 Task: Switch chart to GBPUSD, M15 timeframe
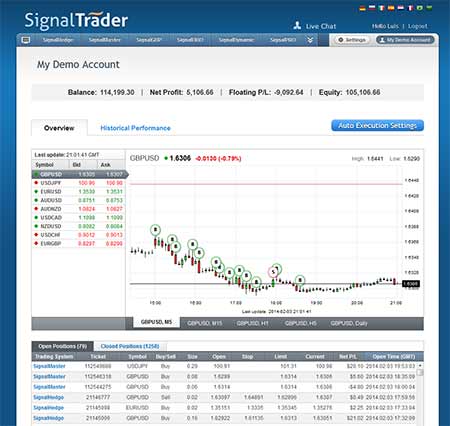point(205,323)
